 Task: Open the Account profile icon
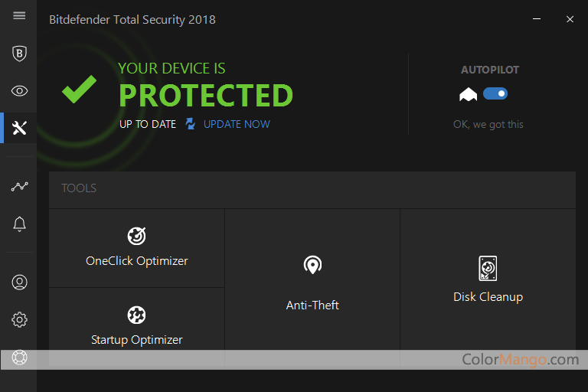(19, 282)
